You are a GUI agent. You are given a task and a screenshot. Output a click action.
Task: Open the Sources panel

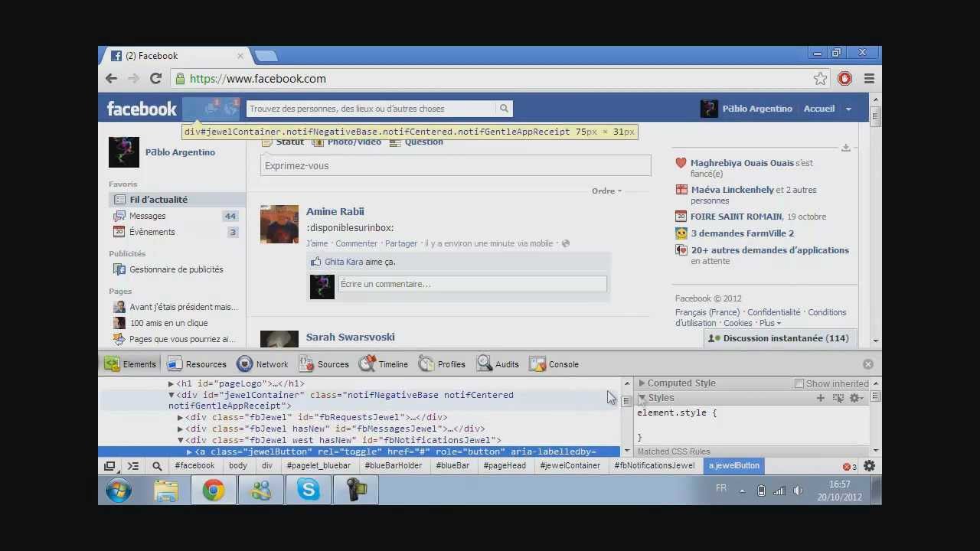(324, 364)
